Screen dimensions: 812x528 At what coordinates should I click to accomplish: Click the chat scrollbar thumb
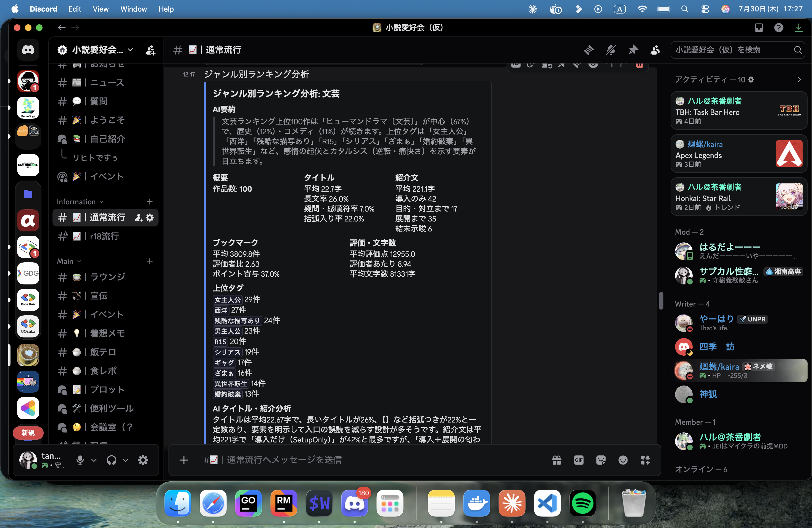click(x=661, y=300)
